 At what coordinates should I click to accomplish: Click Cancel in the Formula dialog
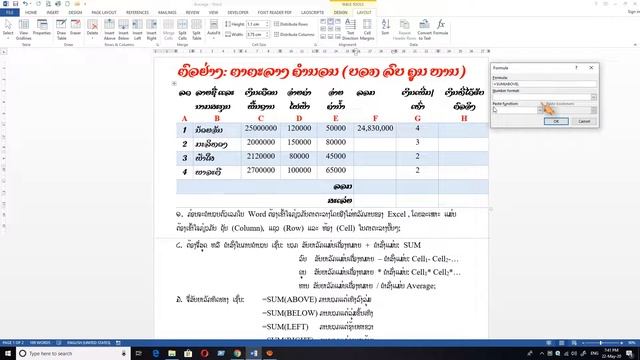[x=584, y=121]
